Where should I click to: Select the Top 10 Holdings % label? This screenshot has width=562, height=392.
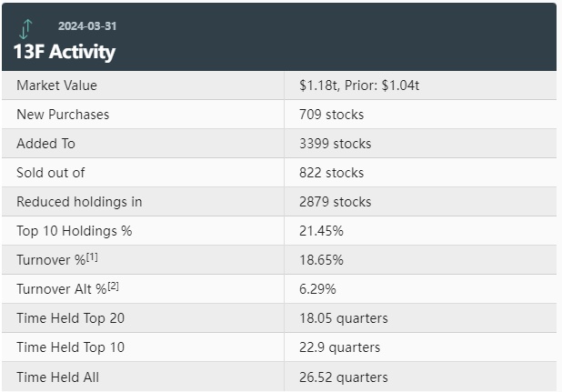pyautogui.click(x=75, y=231)
